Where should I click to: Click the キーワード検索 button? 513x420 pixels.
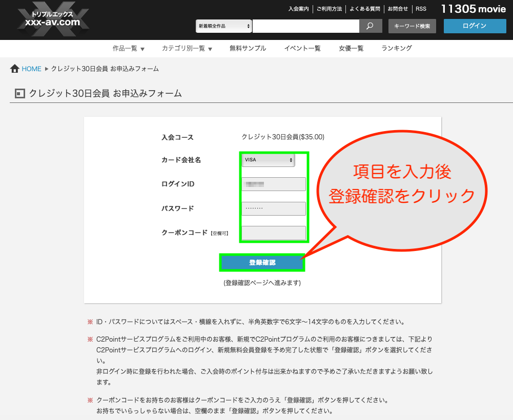(412, 26)
